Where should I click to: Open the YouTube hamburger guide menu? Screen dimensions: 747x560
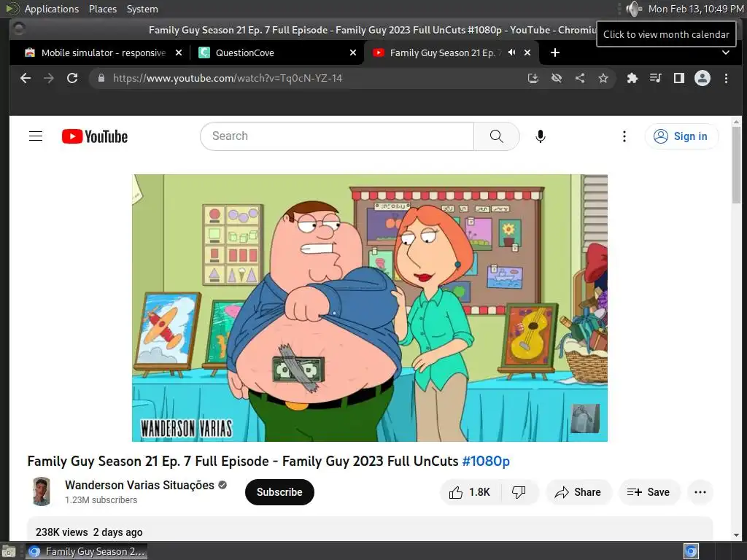pos(36,136)
